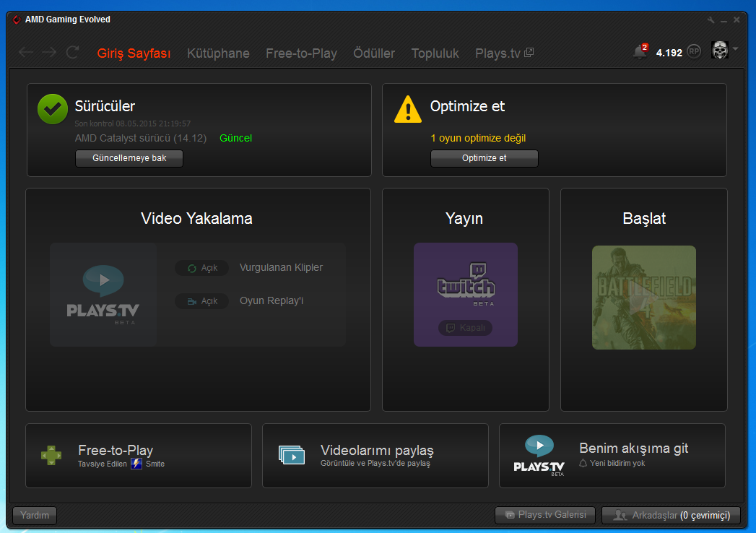The image size is (756, 533).
Task: Toggle Twitch streaming Kapalı switch
Action: click(x=465, y=328)
